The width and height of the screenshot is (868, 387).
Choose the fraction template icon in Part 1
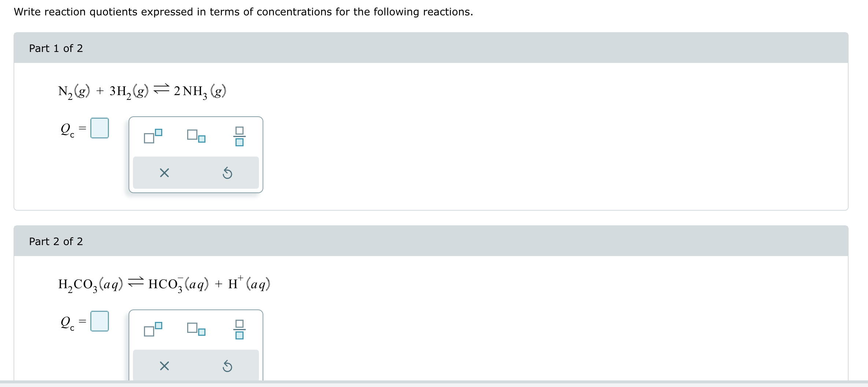tap(239, 137)
